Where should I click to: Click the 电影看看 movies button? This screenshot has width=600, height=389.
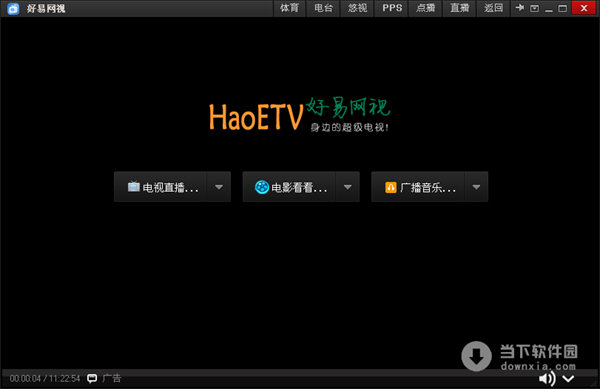pos(289,187)
